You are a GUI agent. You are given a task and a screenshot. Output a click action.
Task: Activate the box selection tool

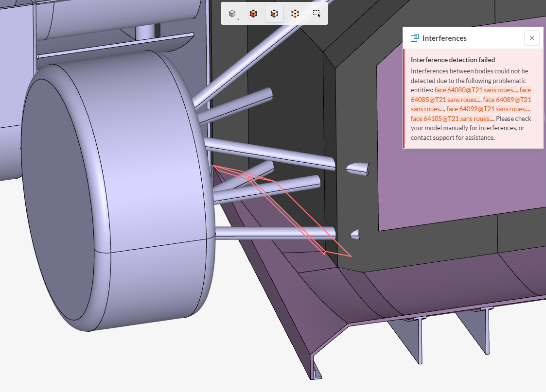(316, 14)
